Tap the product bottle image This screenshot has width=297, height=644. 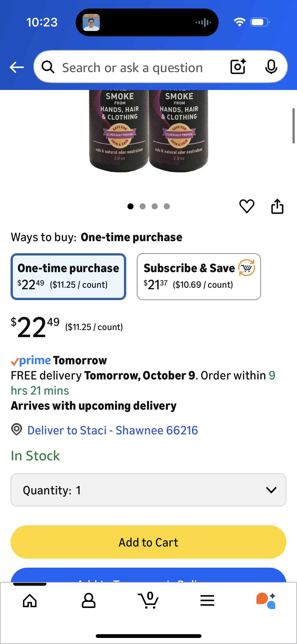[149, 131]
